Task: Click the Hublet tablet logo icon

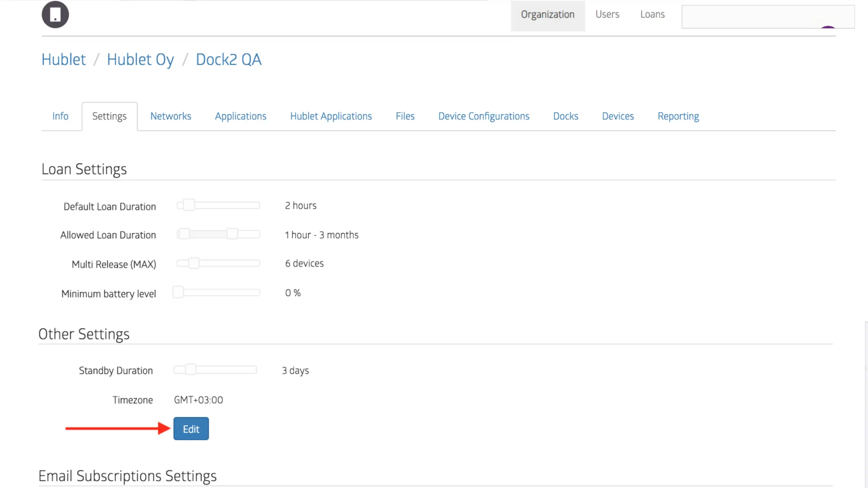Action: [55, 14]
